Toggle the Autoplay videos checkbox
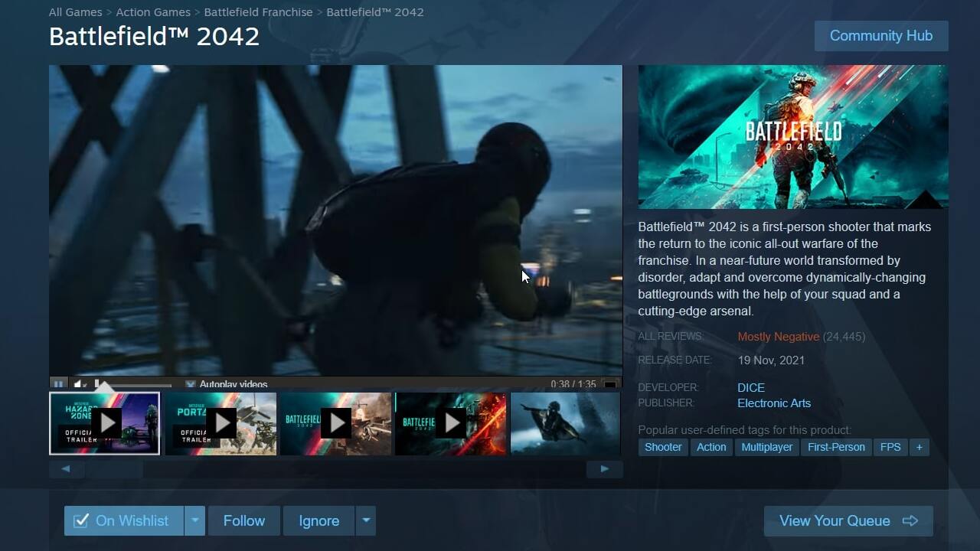The height and width of the screenshot is (551, 980). (x=191, y=384)
